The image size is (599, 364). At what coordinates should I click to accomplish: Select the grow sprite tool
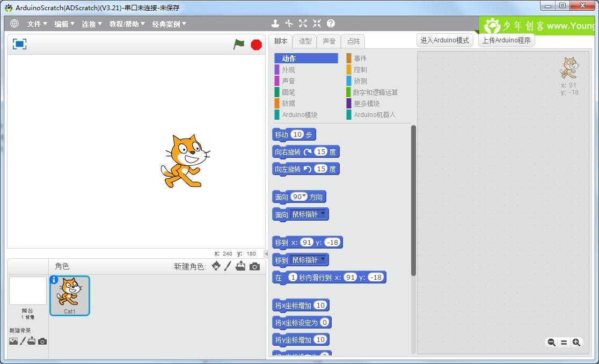pos(303,24)
